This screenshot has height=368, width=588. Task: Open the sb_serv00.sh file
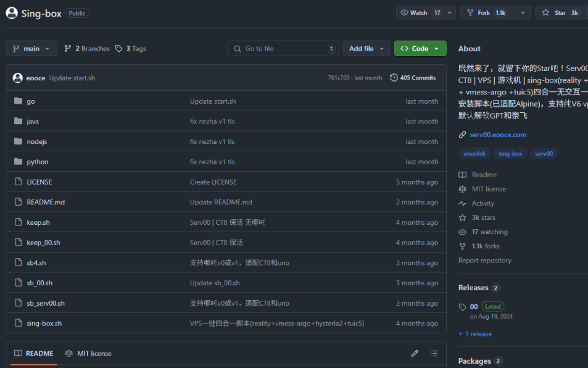(x=46, y=303)
